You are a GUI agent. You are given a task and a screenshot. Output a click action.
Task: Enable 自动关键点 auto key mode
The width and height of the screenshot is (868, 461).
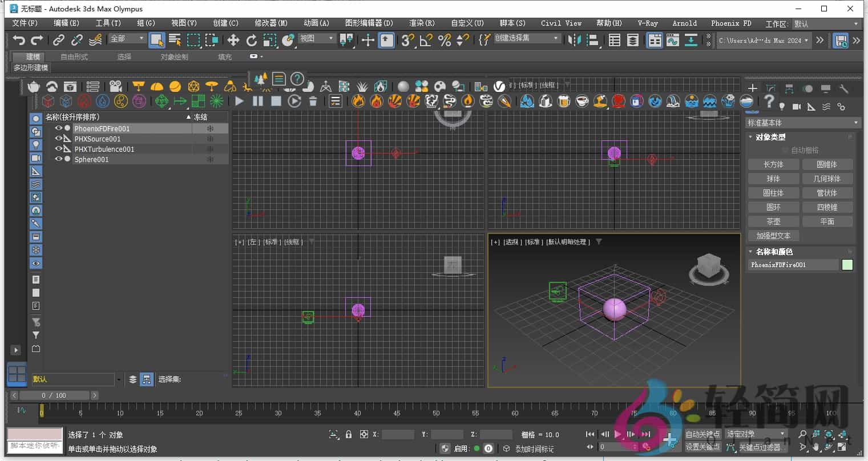pyautogui.click(x=702, y=434)
